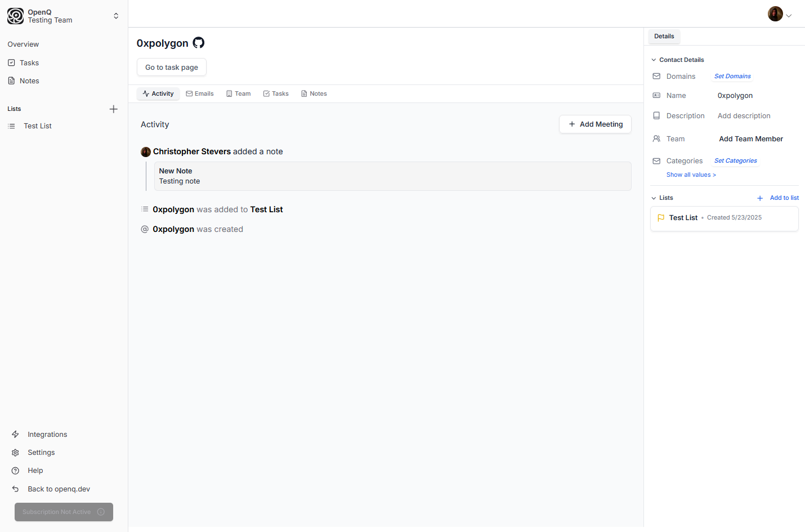
Task: Click Show all values link
Action: (691, 175)
